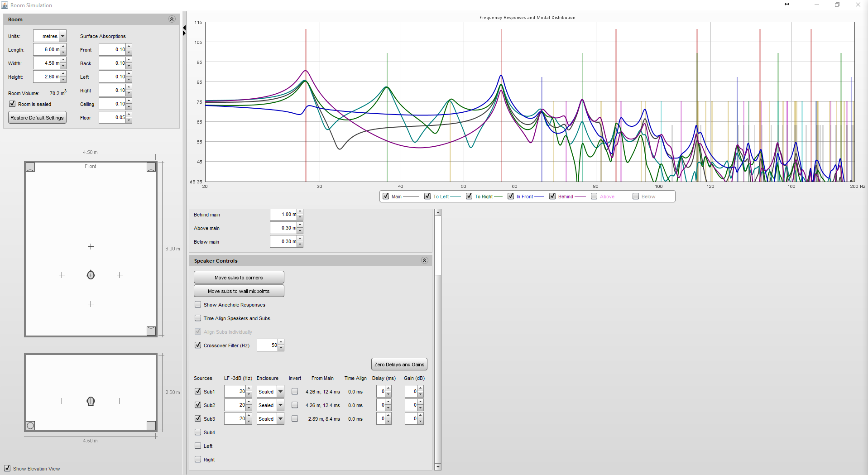
Task: Click Move subs to corners
Action: coord(239,278)
